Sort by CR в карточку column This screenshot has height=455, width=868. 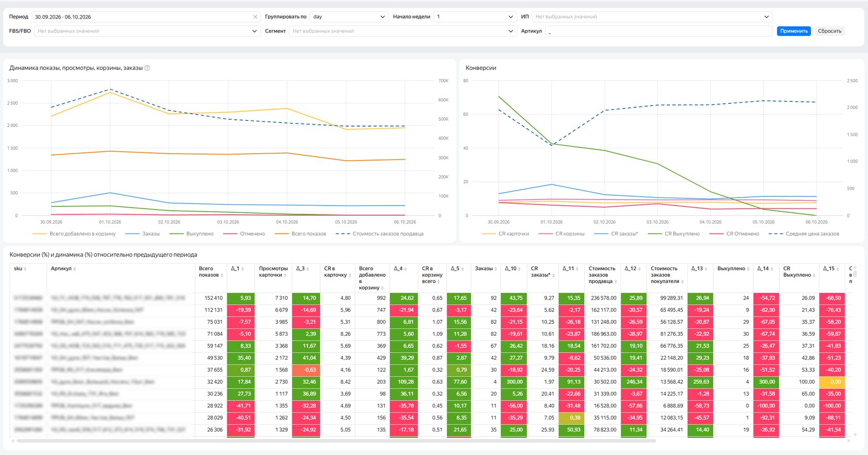pos(350,275)
